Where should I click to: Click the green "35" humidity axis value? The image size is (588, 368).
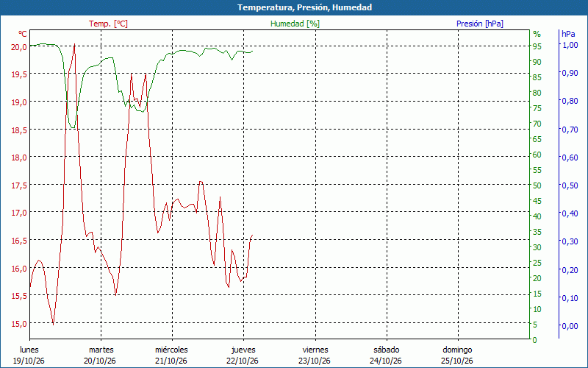537,232
